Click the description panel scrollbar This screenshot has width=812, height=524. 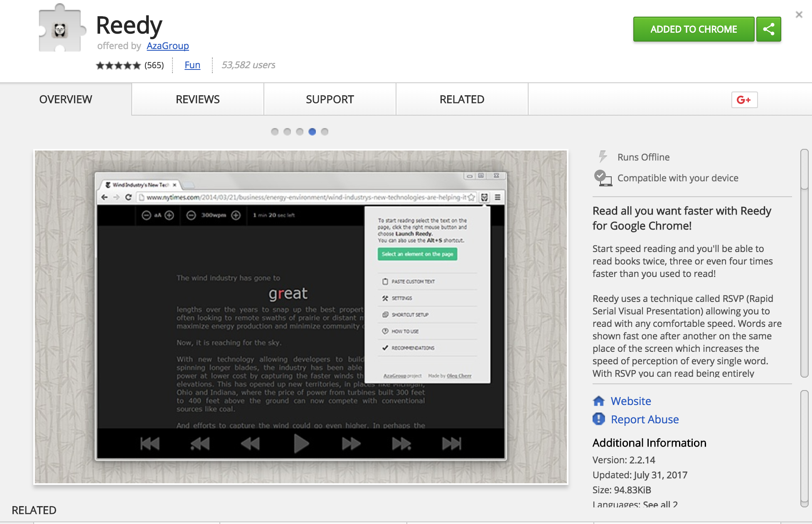805,263
